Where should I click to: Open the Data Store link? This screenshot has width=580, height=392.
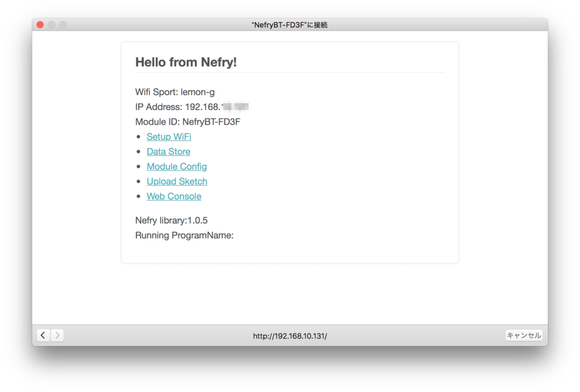tap(168, 152)
